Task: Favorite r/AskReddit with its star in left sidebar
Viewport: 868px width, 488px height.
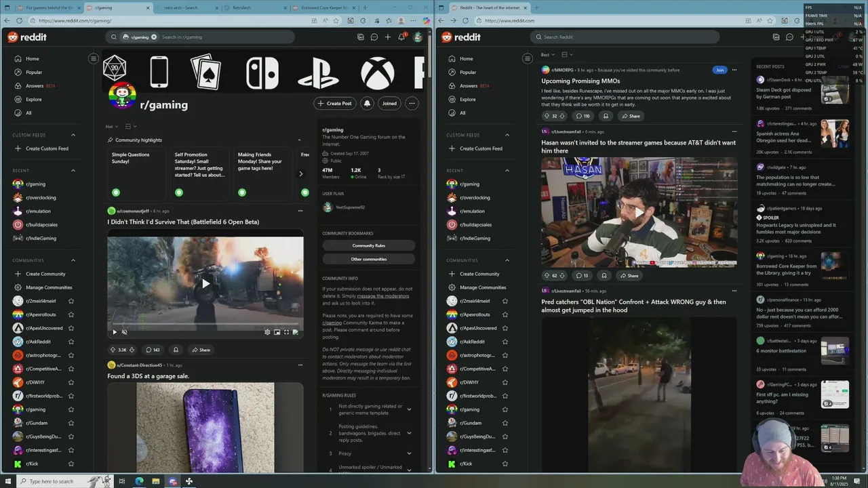Action: tap(71, 342)
